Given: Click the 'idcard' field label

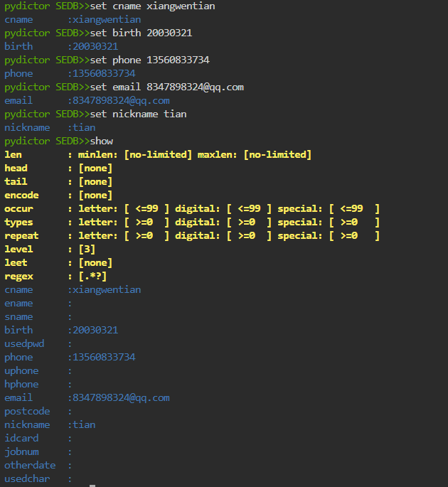Looking at the screenshot, I should 21,438.
